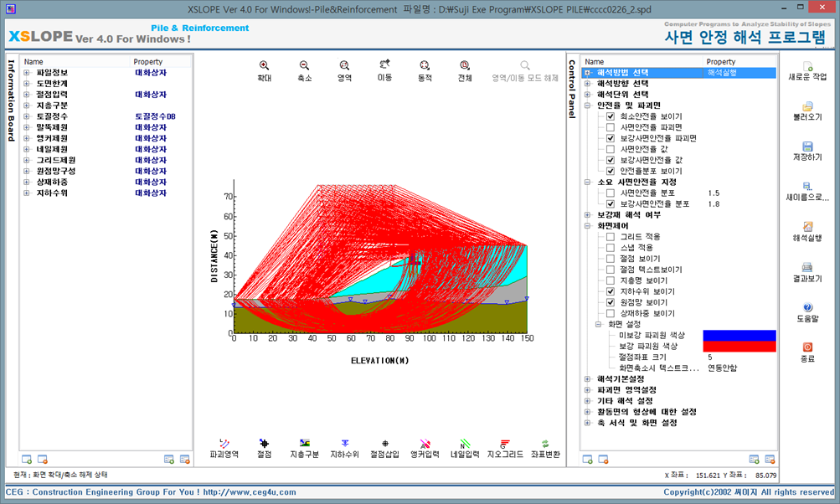
Task: Open the 도움말 help icon
Action: pos(807,307)
